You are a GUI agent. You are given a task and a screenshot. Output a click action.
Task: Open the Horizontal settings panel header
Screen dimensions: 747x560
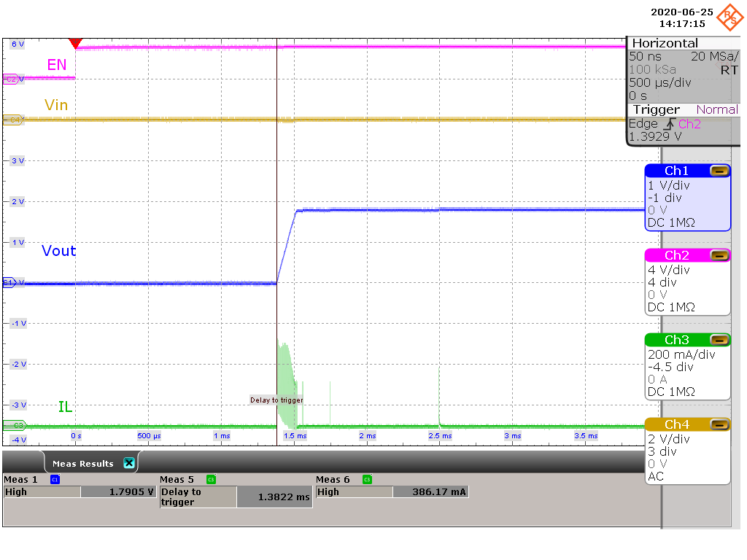(665, 42)
